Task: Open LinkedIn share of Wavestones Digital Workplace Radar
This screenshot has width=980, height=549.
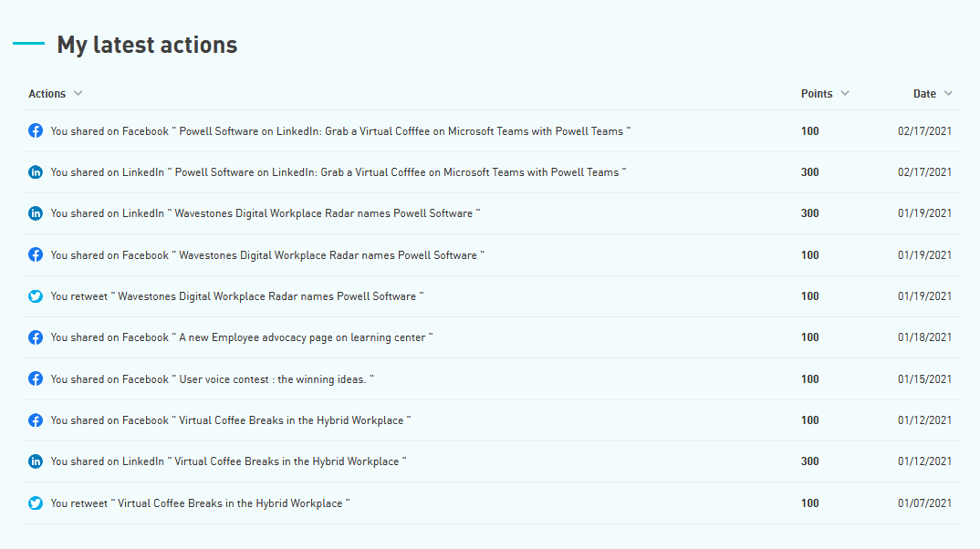Action: click(x=265, y=213)
